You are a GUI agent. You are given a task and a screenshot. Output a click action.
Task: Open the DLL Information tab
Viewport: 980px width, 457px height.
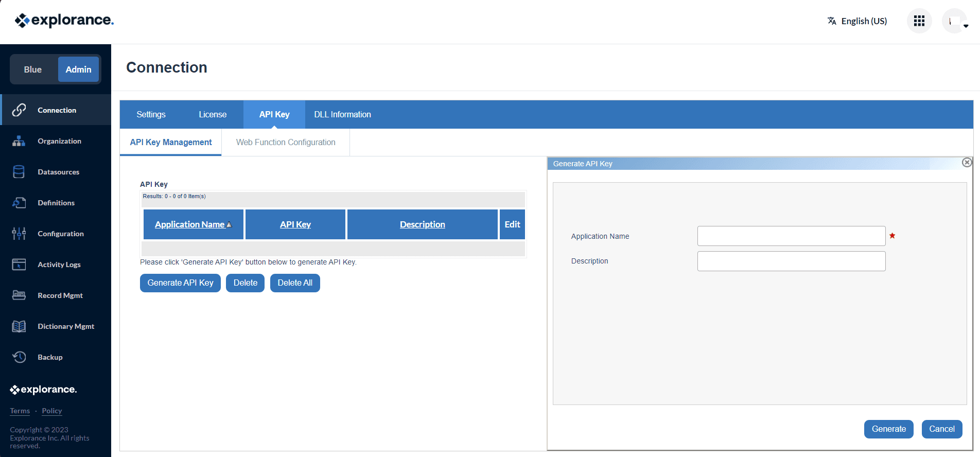[x=342, y=114]
